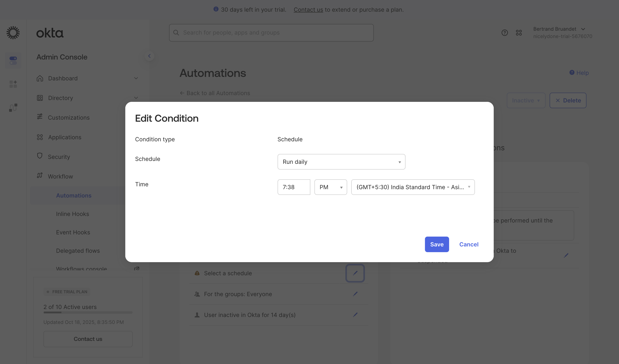The width and height of the screenshot is (619, 364).
Task: Click the Directory icon
Action: coord(40,98)
